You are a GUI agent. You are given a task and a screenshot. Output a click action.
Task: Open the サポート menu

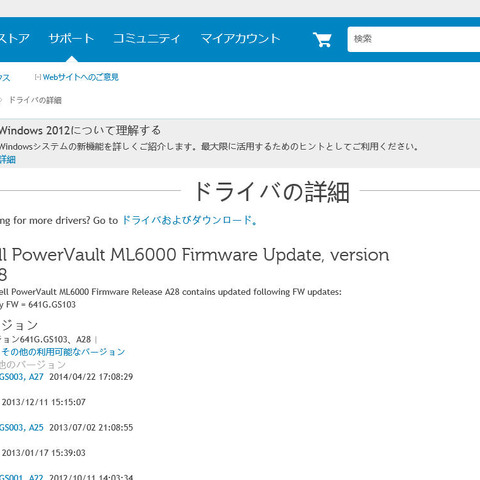71,38
